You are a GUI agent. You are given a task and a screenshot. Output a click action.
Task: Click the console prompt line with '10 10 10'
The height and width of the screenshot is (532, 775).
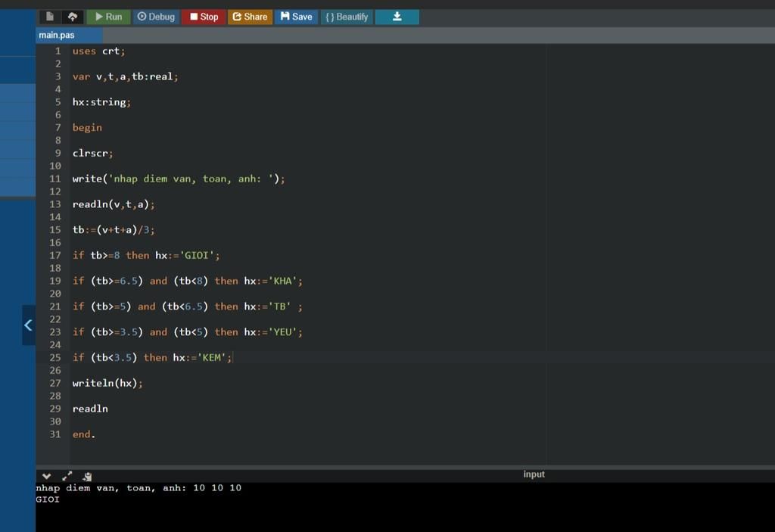pos(139,488)
